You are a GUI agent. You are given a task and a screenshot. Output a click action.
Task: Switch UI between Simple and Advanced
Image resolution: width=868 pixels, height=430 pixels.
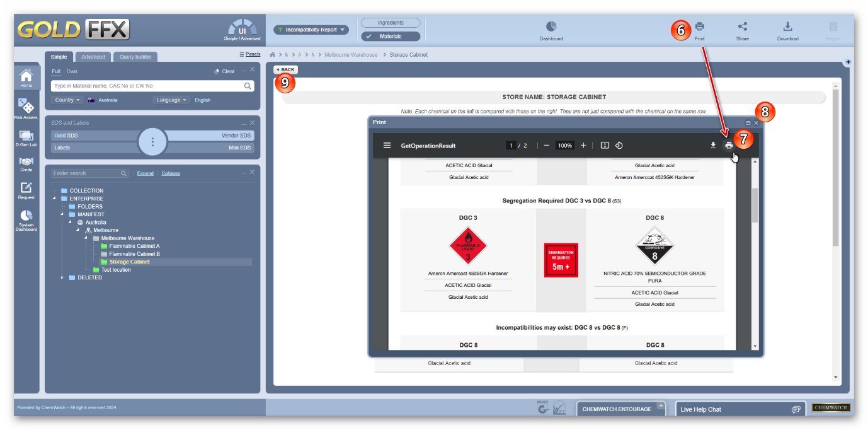pyautogui.click(x=242, y=28)
